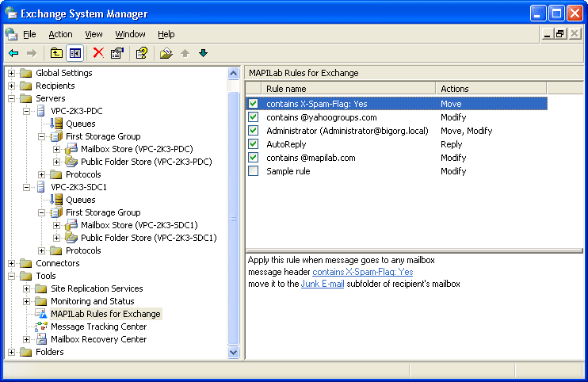Expand the Connectors node
The image size is (588, 382).
tap(12, 263)
